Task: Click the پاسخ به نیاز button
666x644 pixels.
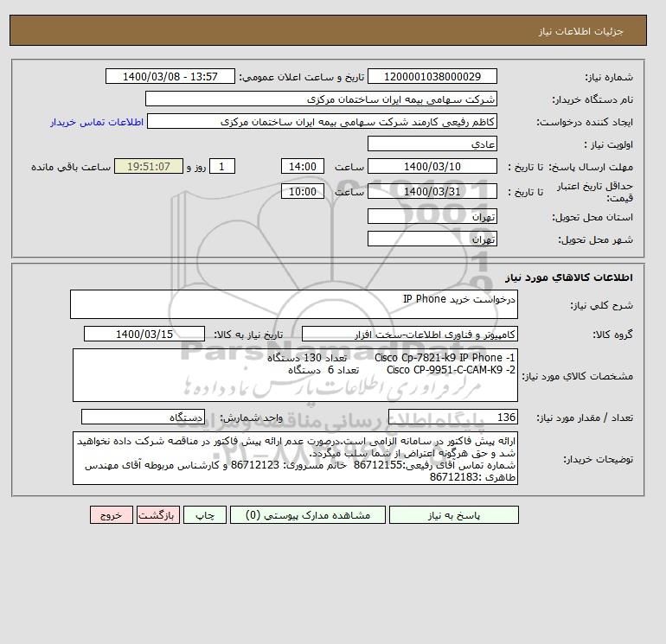Action: pos(453,515)
